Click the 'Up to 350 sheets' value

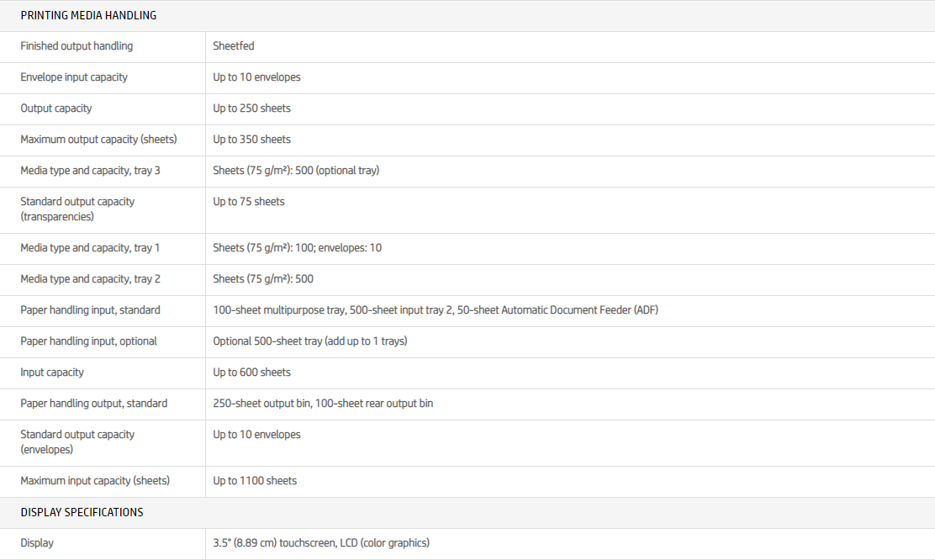tap(251, 140)
